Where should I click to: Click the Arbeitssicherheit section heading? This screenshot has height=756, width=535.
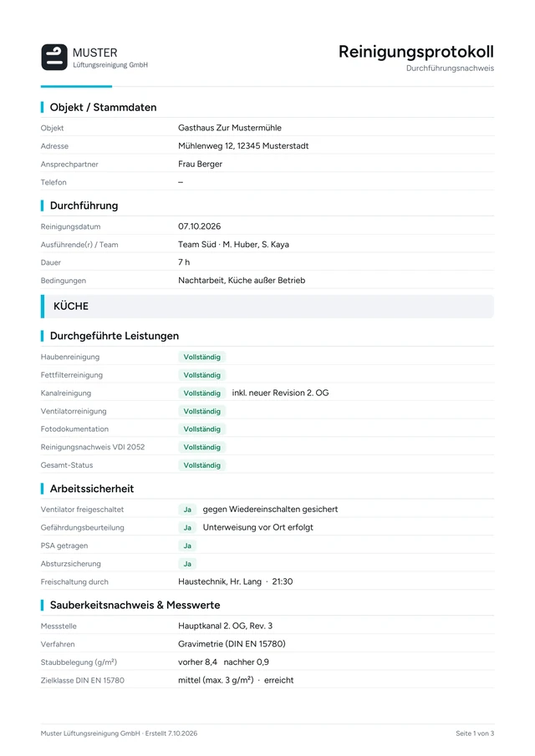click(x=92, y=489)
